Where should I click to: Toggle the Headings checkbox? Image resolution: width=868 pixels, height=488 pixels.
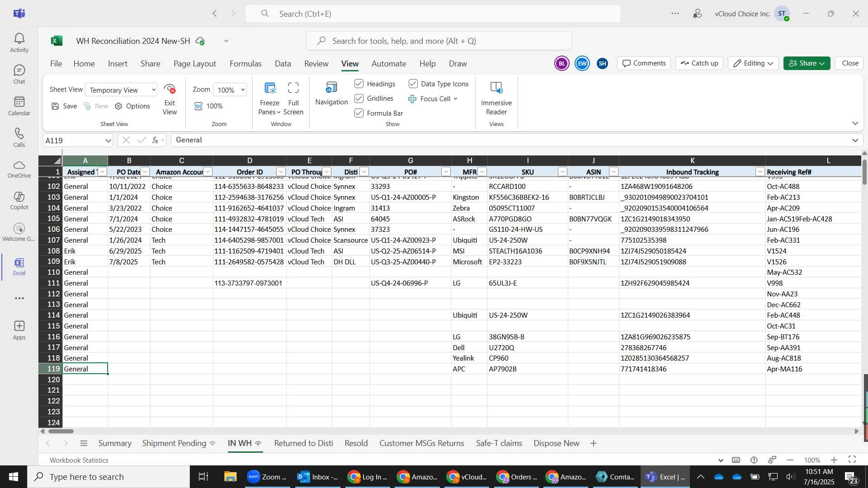coord(359,84)
